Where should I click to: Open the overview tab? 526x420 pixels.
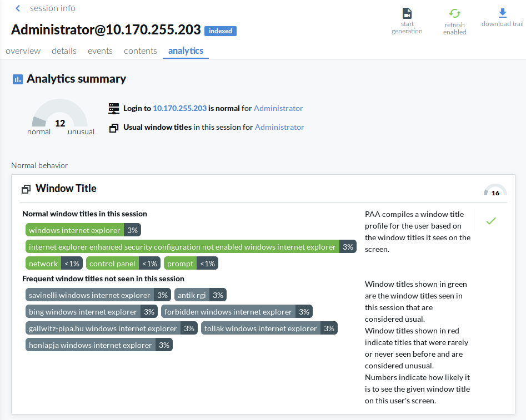tap(23, 50)
